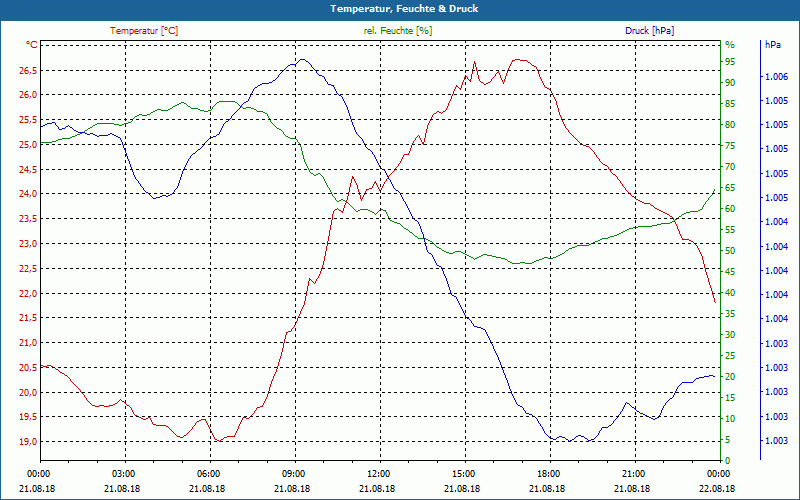This screenshot has height=500, width=800.
Task: Click the % unit atop the humidity axis
Action: (x=730, y=45)
